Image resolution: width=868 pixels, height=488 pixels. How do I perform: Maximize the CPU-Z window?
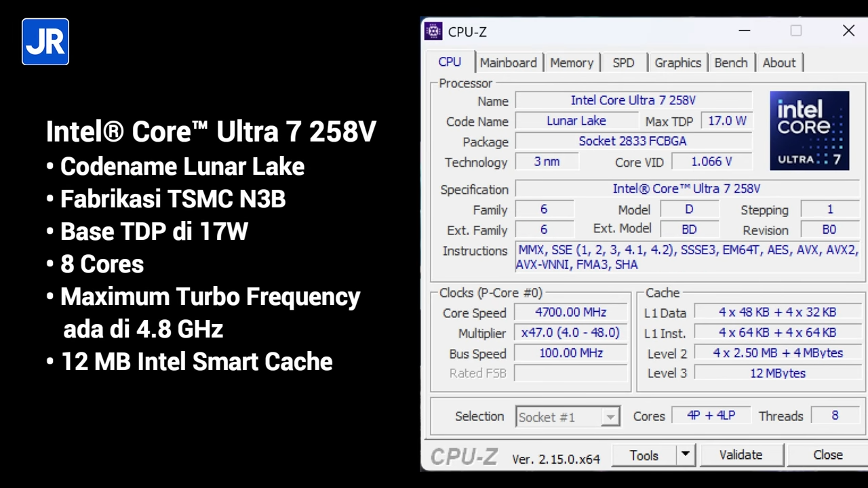(x=796, y=31)
